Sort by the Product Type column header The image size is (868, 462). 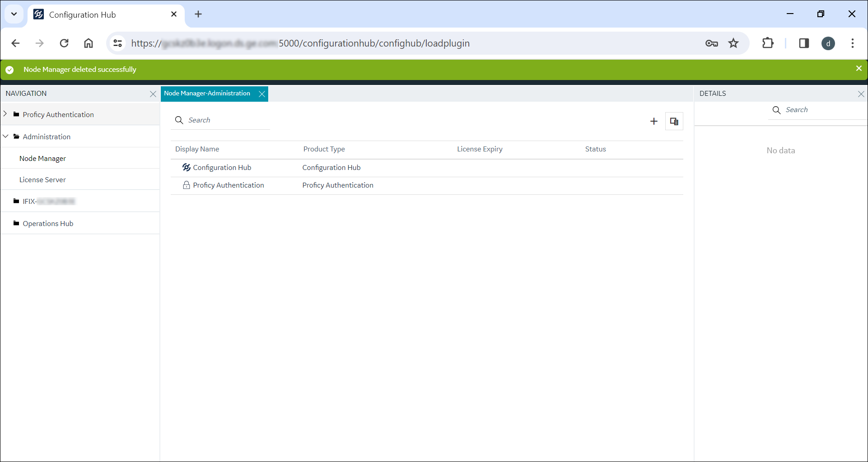coord(324,149)
